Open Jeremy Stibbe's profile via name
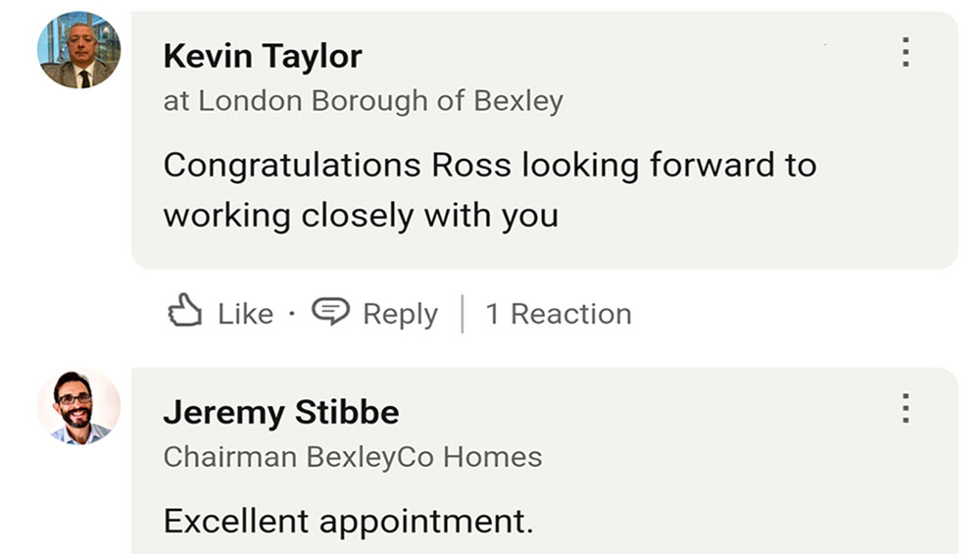 (x=281, y=412)
